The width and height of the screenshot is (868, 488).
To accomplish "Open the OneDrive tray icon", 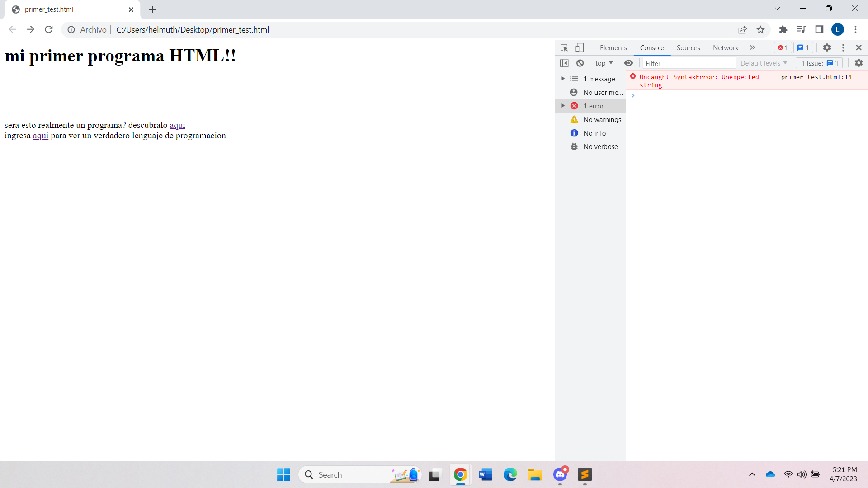I will click(x=770, y=474).
